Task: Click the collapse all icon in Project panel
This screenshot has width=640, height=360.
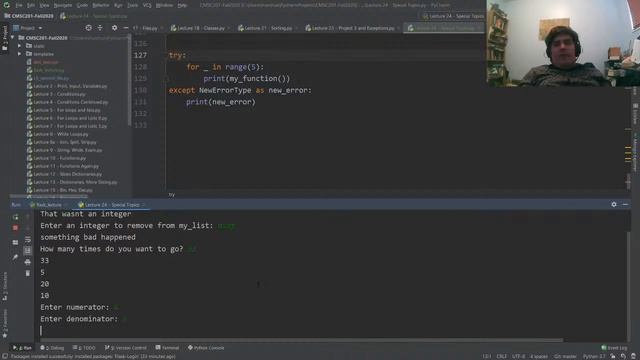Action: click(100, 28)
